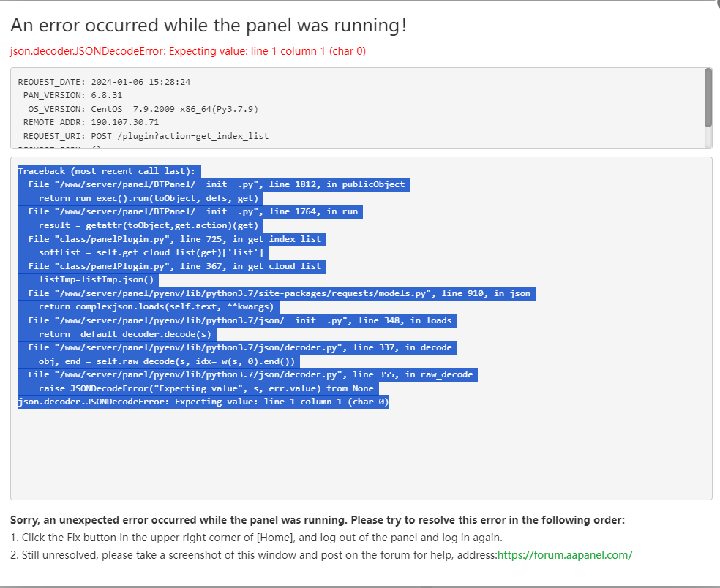720x588 pixels.
Task: Click the "raise JSONDecodeError" code line
Action: 206,388
